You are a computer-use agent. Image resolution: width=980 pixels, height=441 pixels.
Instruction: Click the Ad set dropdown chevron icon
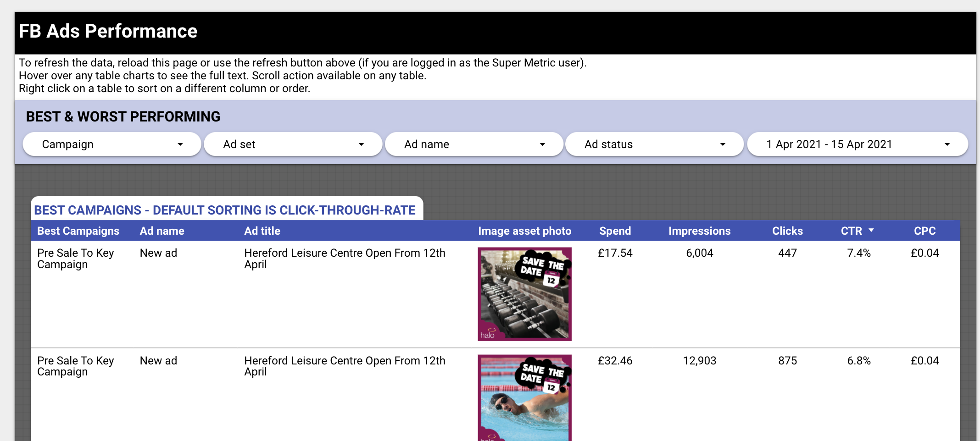[362, 144]
